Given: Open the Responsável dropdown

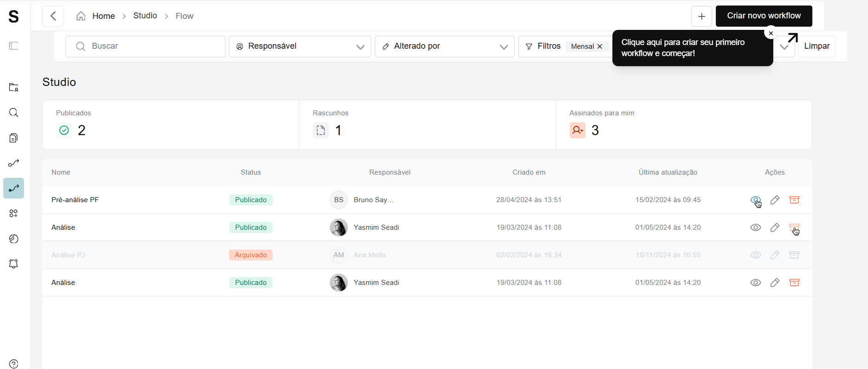Looking at the screenshot, I should coord(300,46).
